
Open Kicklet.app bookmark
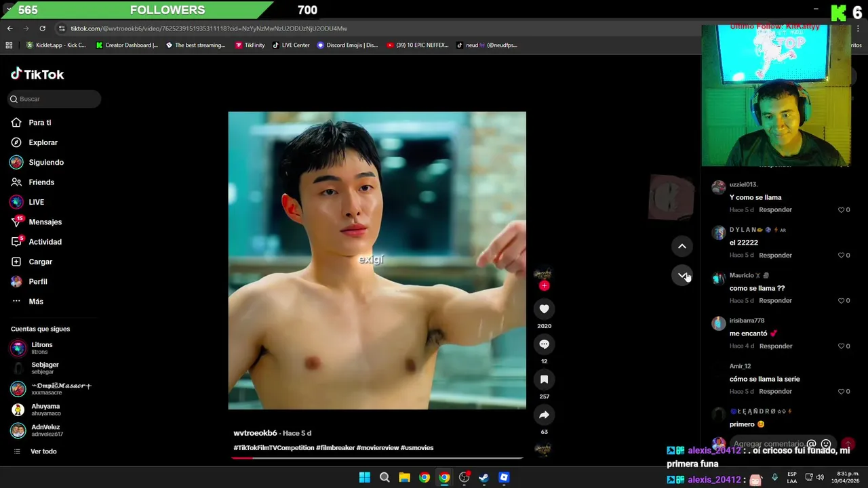[56, 45]
